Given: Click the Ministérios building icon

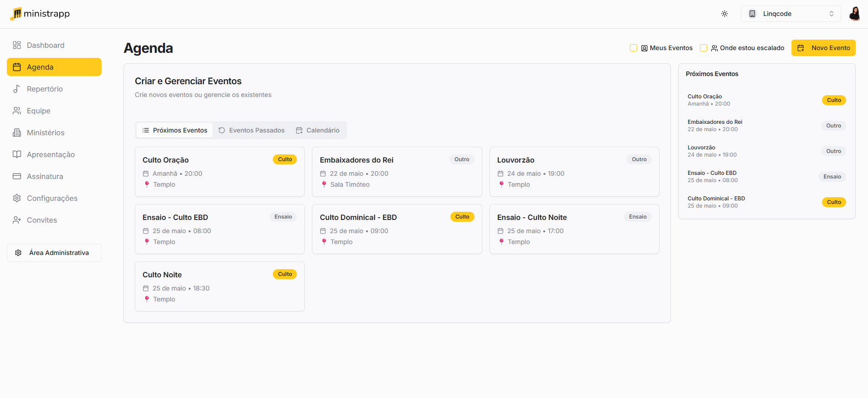Looking at the screenshot, I should point(17,133).
